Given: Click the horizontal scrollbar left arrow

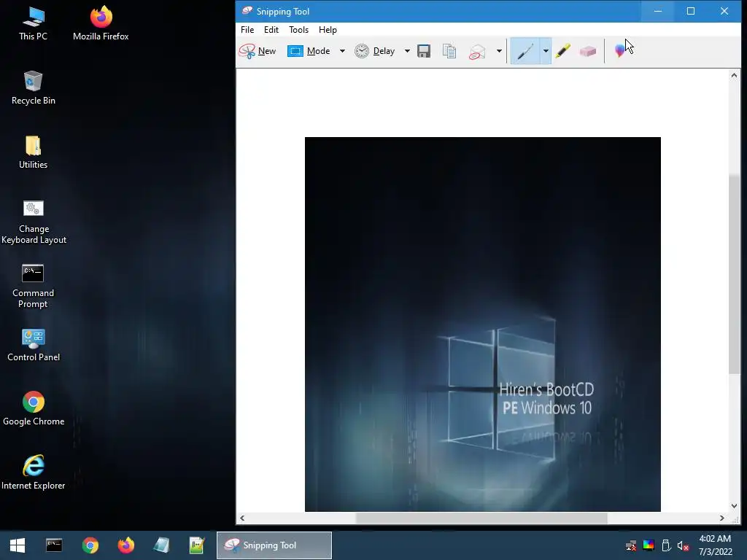Looking at the screenshot, I should 242,518.
